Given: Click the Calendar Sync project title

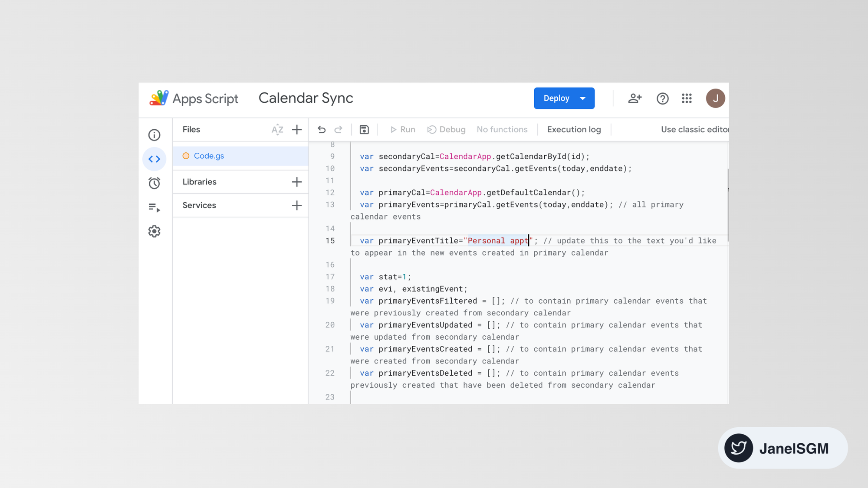Looking at the screenshot, I should [x=306, y=98].
